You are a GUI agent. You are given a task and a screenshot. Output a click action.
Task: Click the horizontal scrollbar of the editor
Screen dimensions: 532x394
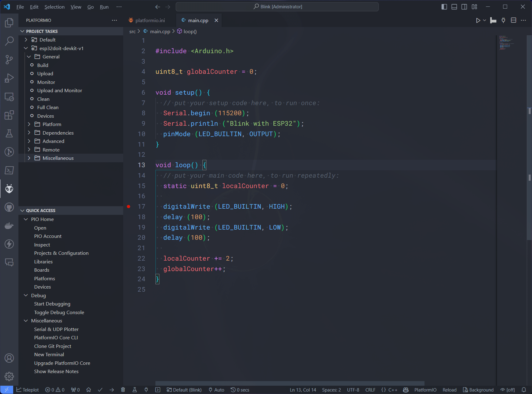point(290,383)
